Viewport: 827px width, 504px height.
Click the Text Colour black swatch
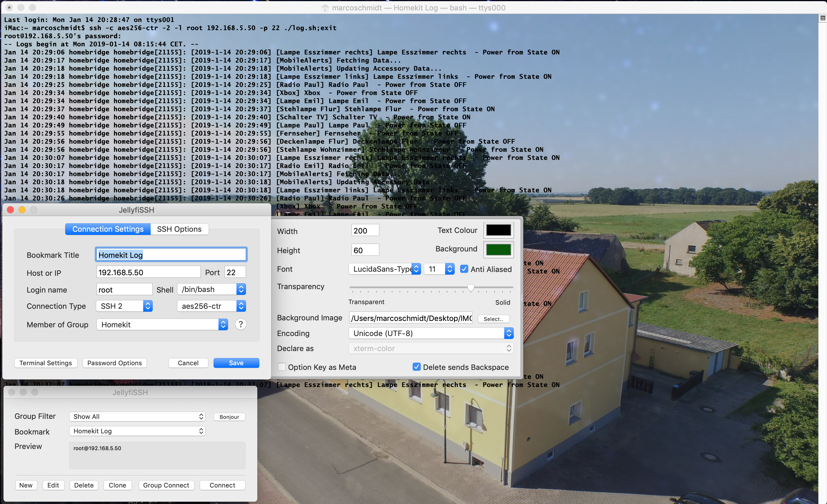(x=498, y=230)
